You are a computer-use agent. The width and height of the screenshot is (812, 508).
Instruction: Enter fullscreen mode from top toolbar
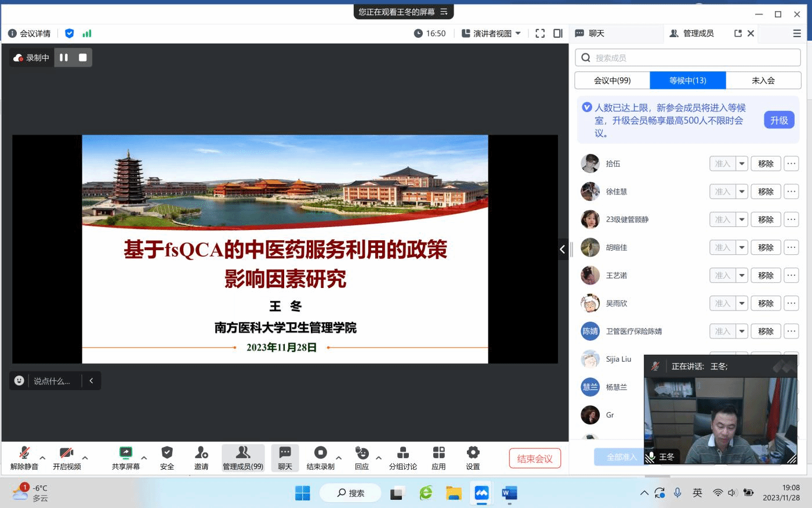click(540, 34)
